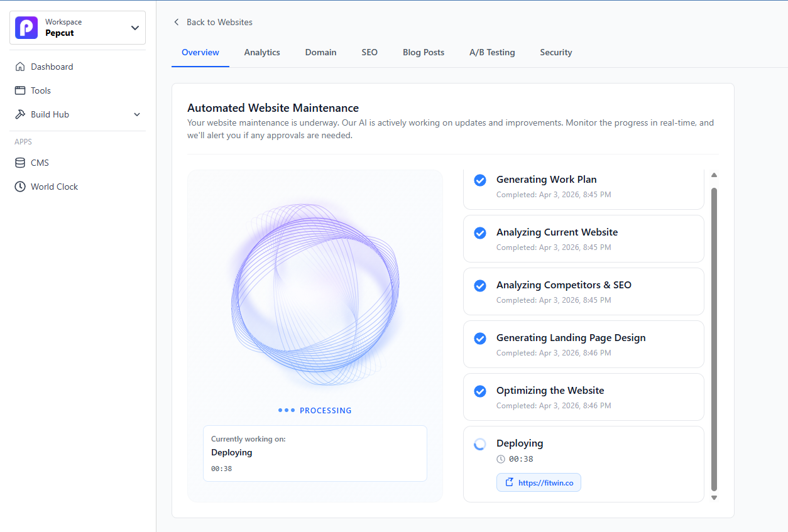Go to Back to Websites link

coord(219,22)
